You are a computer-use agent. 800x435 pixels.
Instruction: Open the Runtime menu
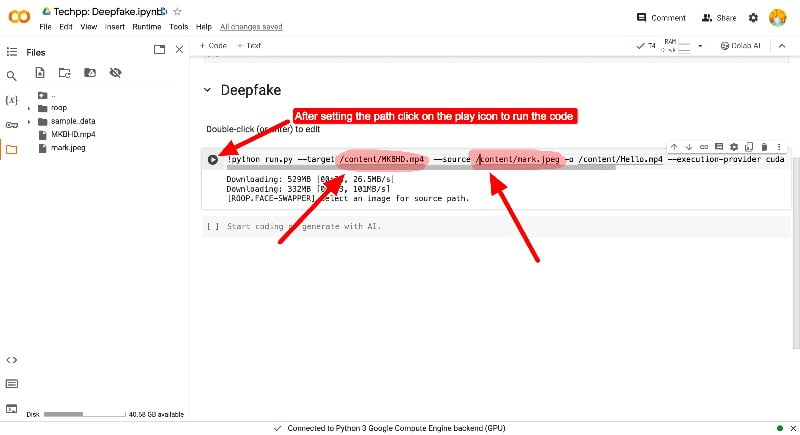pyautogui.click(x=146, y=27)
